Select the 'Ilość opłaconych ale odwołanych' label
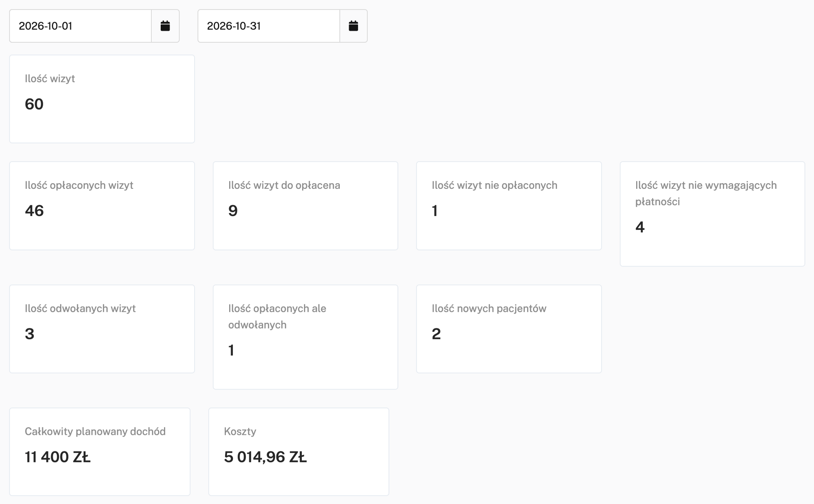The image size is (814, 504). pyautogui.click(x=277, y=317)
